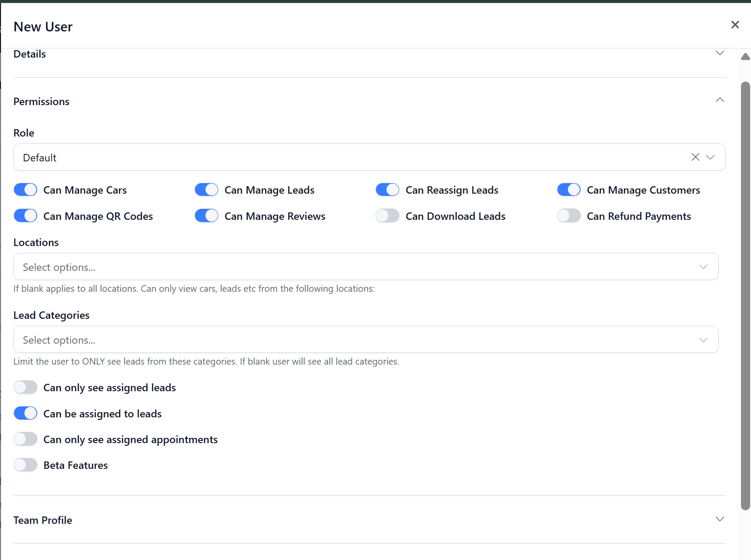
Task: Turn on Beta Features
Action: pos(25,465)
